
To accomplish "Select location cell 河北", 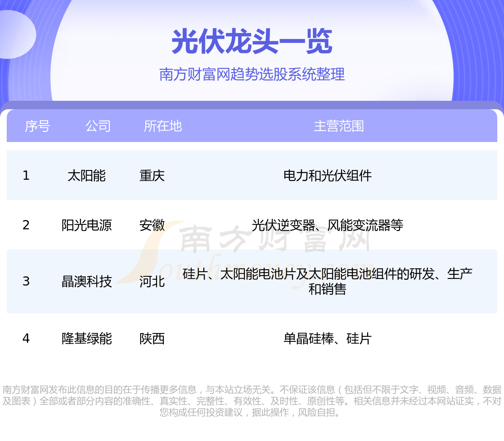I will point(152,281).
